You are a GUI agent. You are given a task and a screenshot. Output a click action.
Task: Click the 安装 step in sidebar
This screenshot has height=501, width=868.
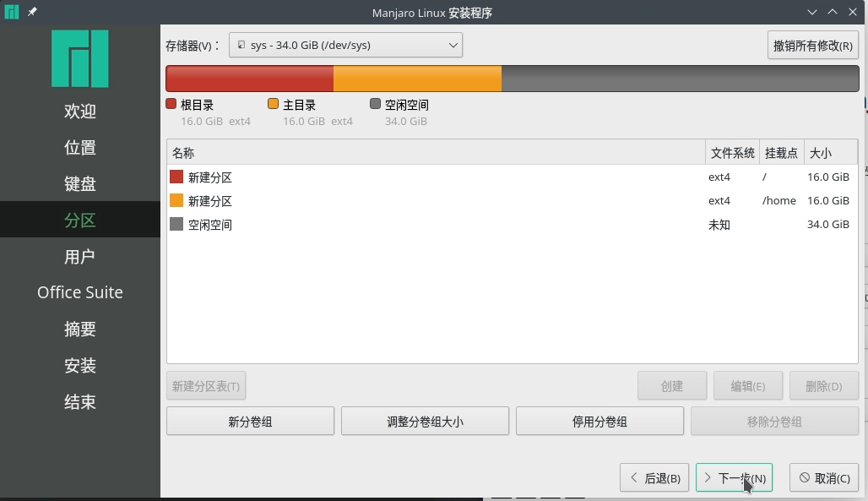coord(80,365)
